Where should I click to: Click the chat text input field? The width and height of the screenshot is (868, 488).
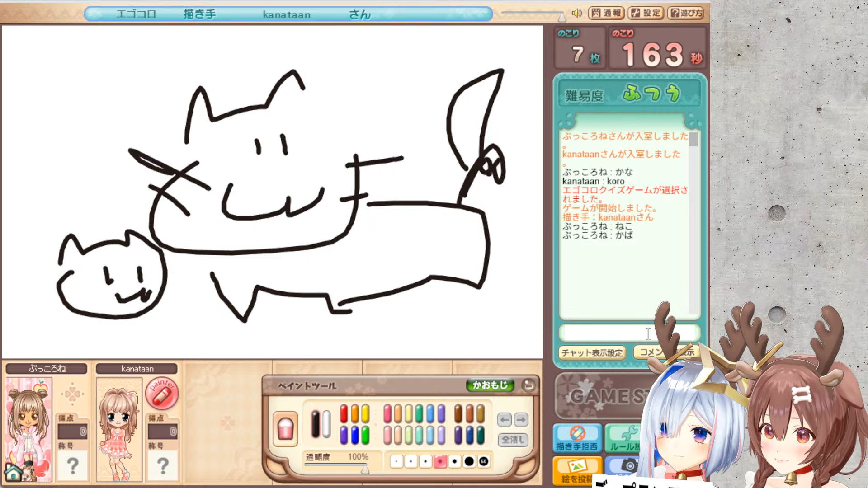click(606, 333)
